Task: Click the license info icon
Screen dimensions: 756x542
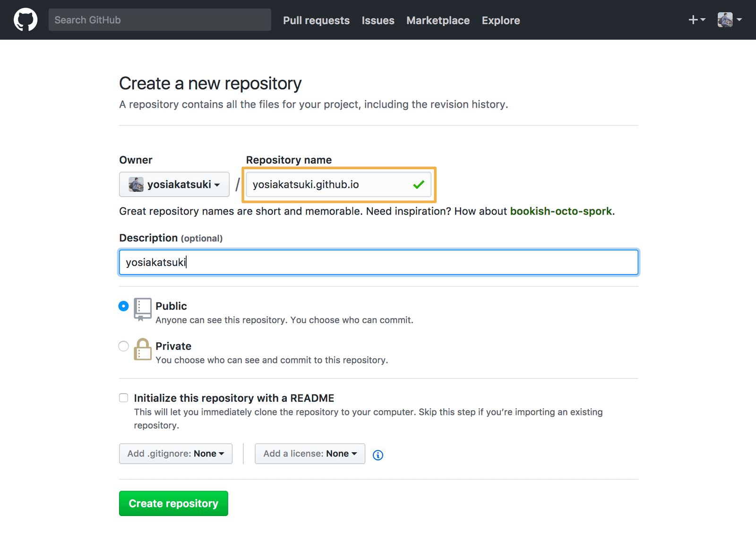Action: [x=378, y=455]
